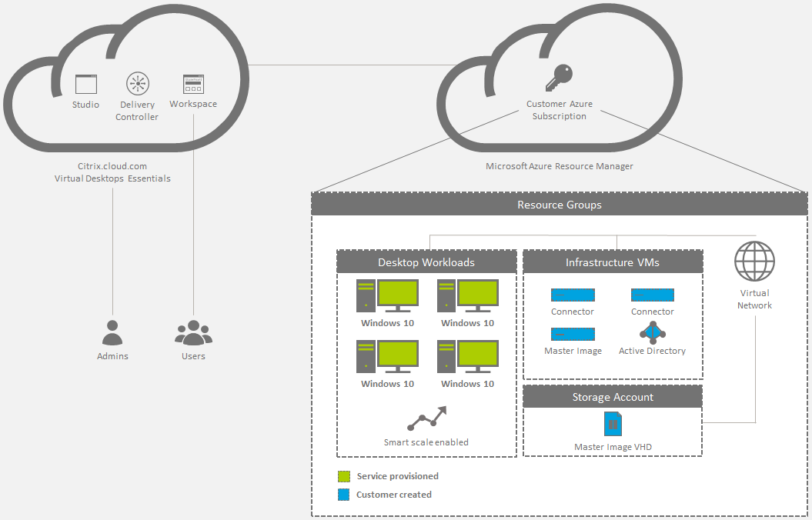This screenshot has height=520, width=812.
Task: Click the Resource Groups header bar
Action: click(x=560, y=205)
